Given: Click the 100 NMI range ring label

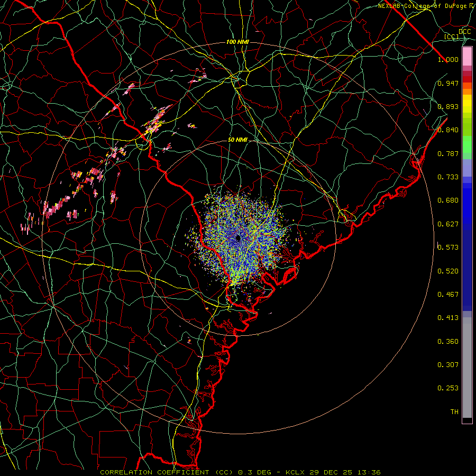Looking at the screenshot, I should click(237, 42).
